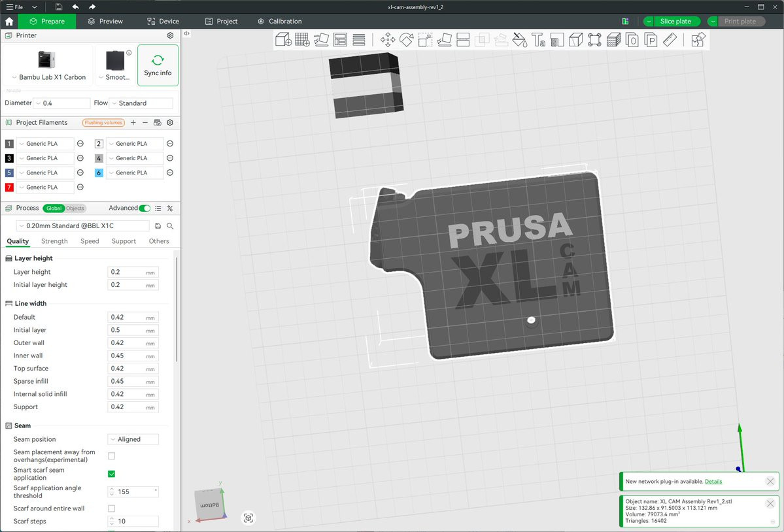Switch to the Strength tab

click(x=54, y=241)
